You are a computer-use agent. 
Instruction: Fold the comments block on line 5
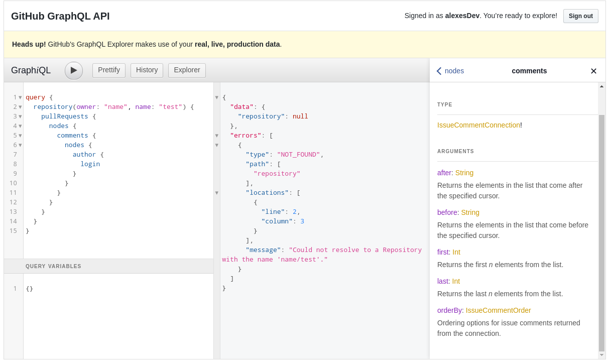pos(20,136)
